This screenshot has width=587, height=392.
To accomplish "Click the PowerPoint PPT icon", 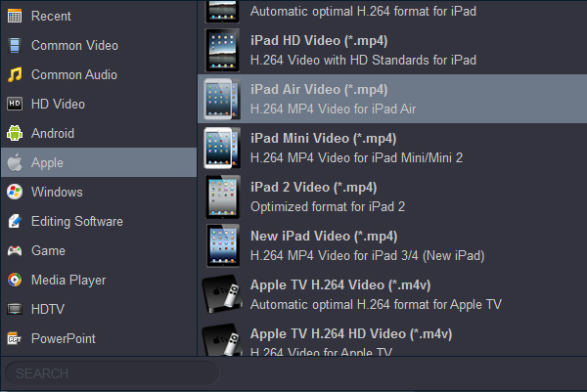I will tap(15, 338).
